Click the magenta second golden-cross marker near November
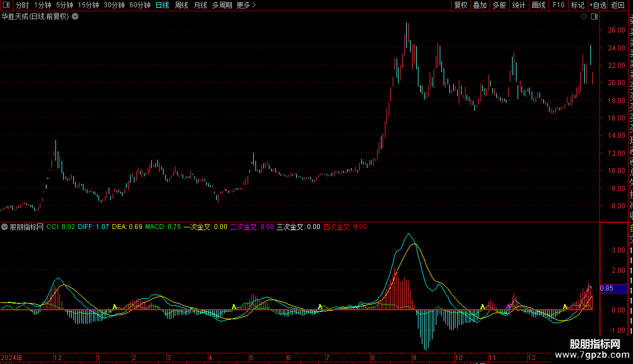 point(508,307)
